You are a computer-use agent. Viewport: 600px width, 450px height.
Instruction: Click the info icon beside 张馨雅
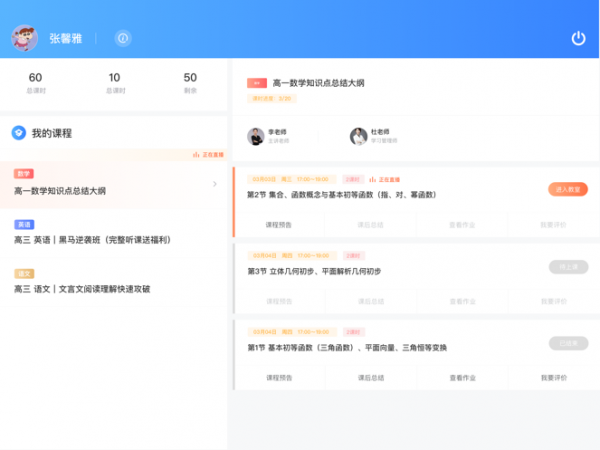pyautogui.click(x=123, y=38)
